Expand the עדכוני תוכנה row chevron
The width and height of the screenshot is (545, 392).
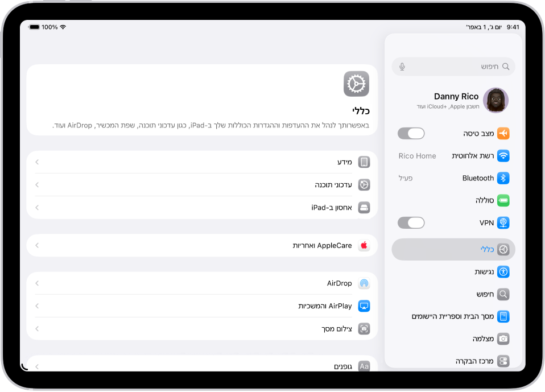37,185
